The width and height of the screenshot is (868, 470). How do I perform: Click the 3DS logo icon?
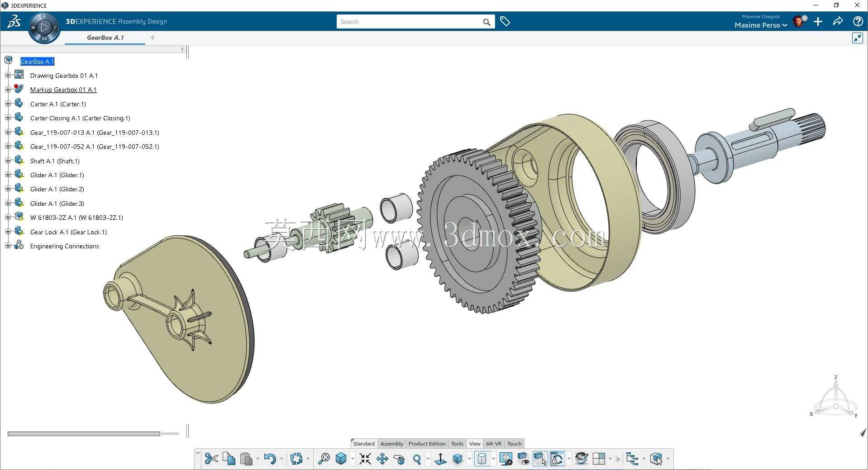(x=14, y=21)
